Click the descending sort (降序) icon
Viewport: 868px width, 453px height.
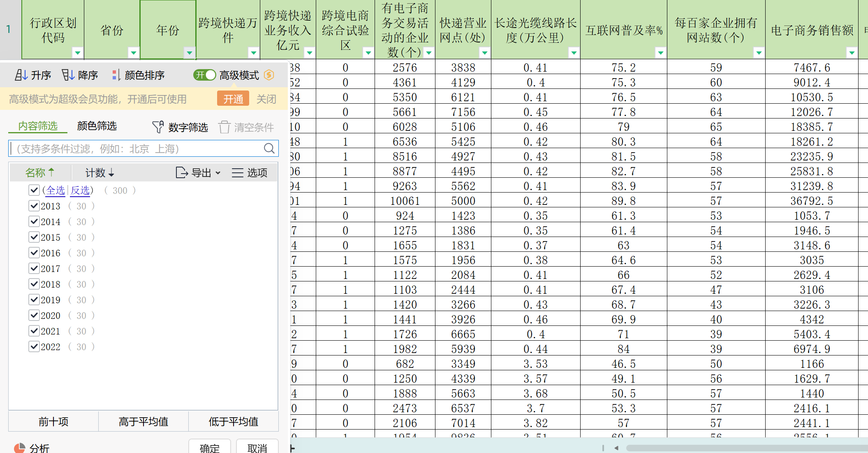(68, 75)
